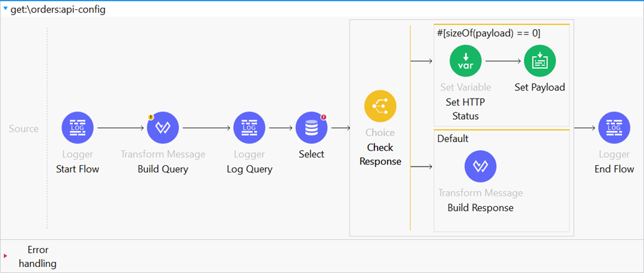The width and height of the screenshot is (644, 273).
Task: Click the red error badge on Select
Action: 324,117
